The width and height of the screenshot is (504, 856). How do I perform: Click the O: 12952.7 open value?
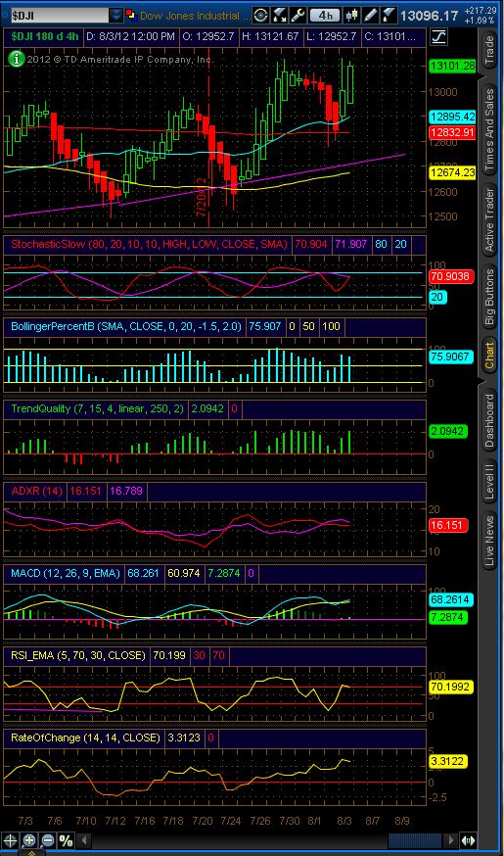coord(208,37)
